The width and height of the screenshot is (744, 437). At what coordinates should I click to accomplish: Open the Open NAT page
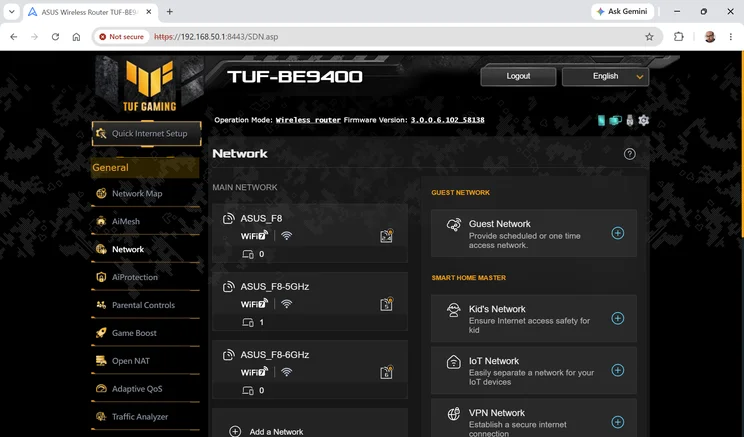tap(130, 361)
